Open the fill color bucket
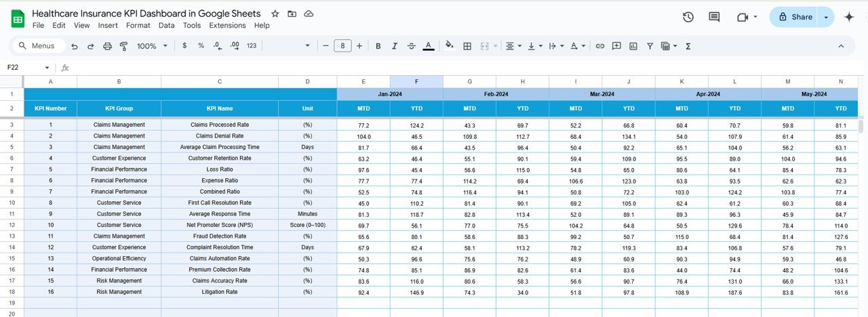Screen dimensions: 868x317 449,46
